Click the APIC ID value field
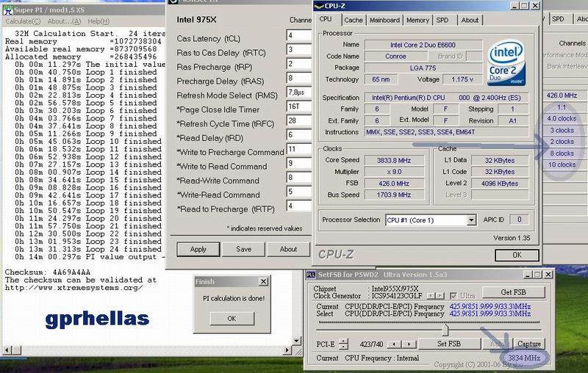The image size is (588, 373). pos(520,220)
